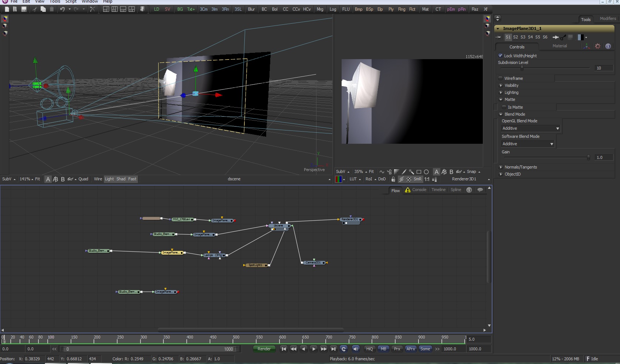Click the Copy icon in toolbar
The height and width of the screenshot is (364, 620).
pyautogui.click(x=43, y=9)
